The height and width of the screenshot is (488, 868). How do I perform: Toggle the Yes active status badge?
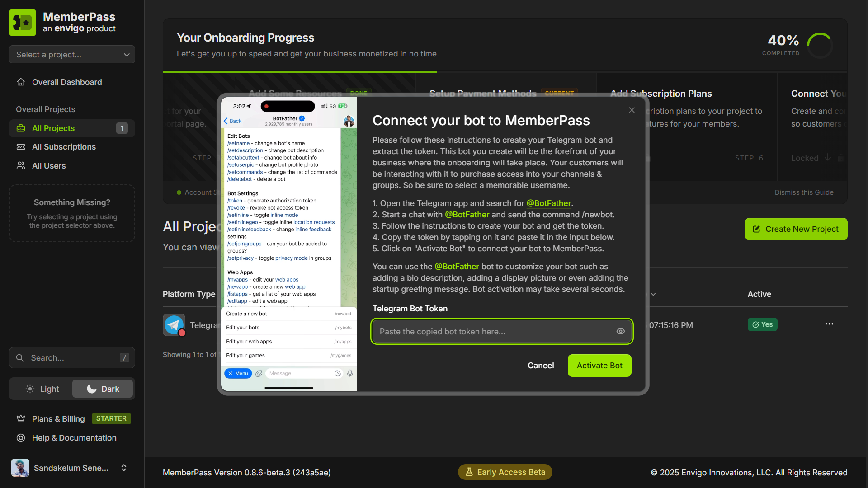click(x=762, y=324)
